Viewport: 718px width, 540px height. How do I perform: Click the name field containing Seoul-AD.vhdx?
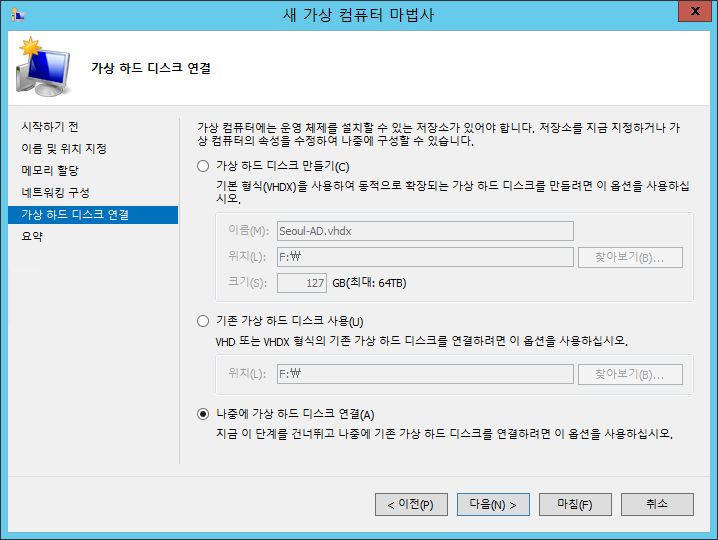425,231
